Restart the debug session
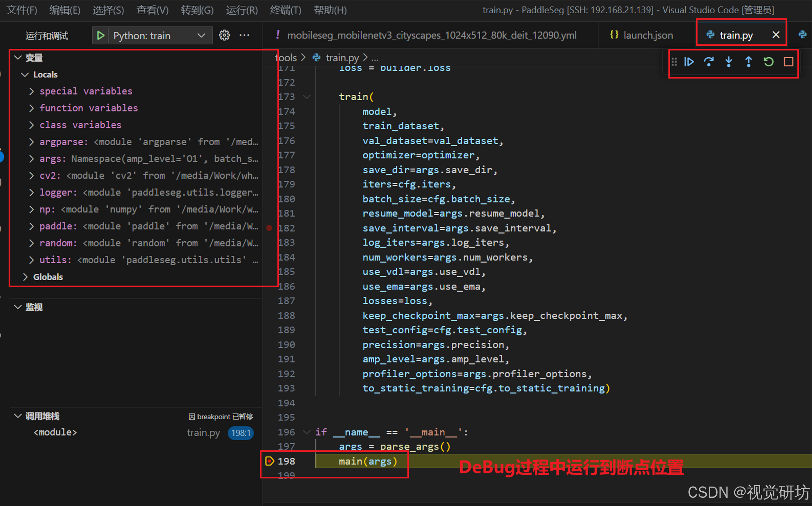Screen dimensions: 812x506 pos(768,62)
